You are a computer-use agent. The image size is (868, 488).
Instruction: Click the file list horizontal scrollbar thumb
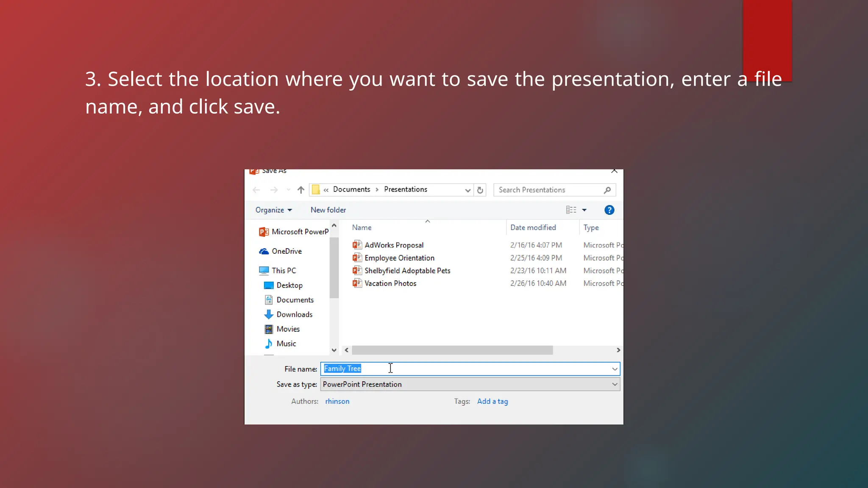(x=452, y=350)
